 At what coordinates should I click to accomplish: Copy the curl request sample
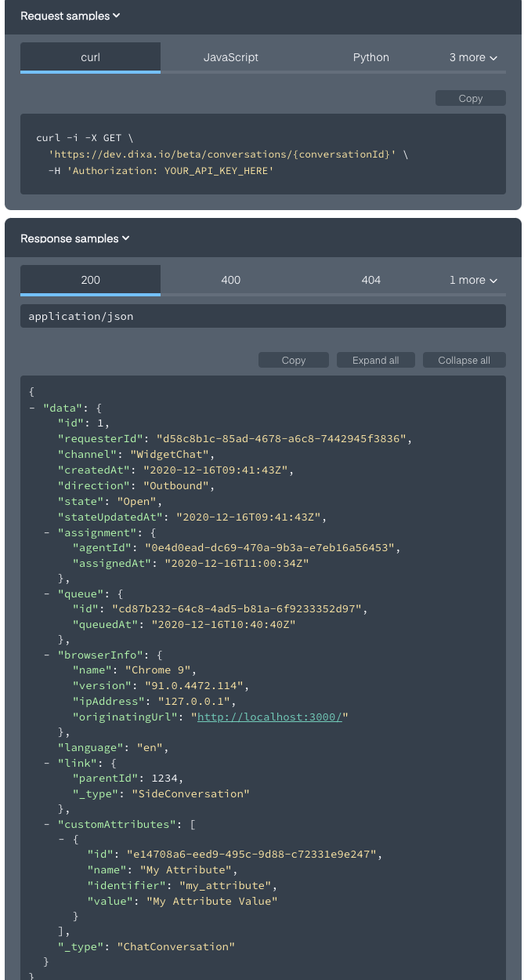click(471, 98)
